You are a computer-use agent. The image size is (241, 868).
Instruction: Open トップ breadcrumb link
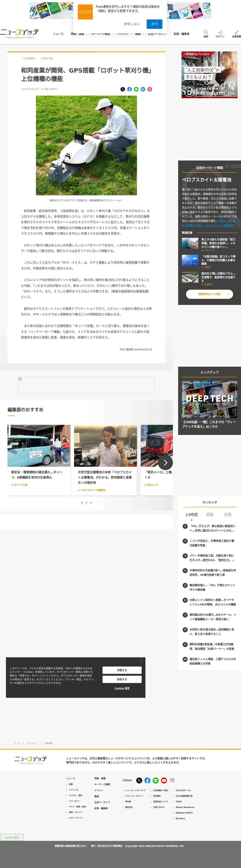tap(17, 743)
